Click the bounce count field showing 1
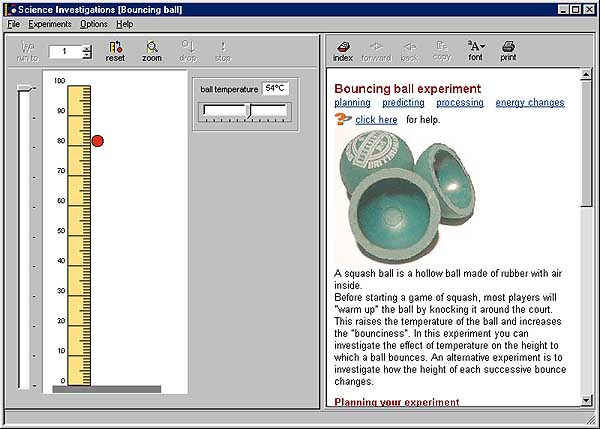Image resolution: width=600 pixels, height=429 pixels. 65,52
